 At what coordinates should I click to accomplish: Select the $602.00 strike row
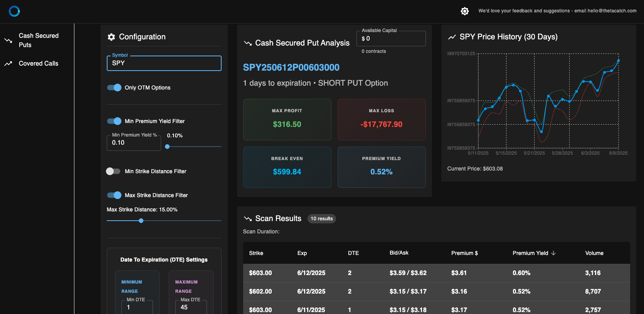436,292
